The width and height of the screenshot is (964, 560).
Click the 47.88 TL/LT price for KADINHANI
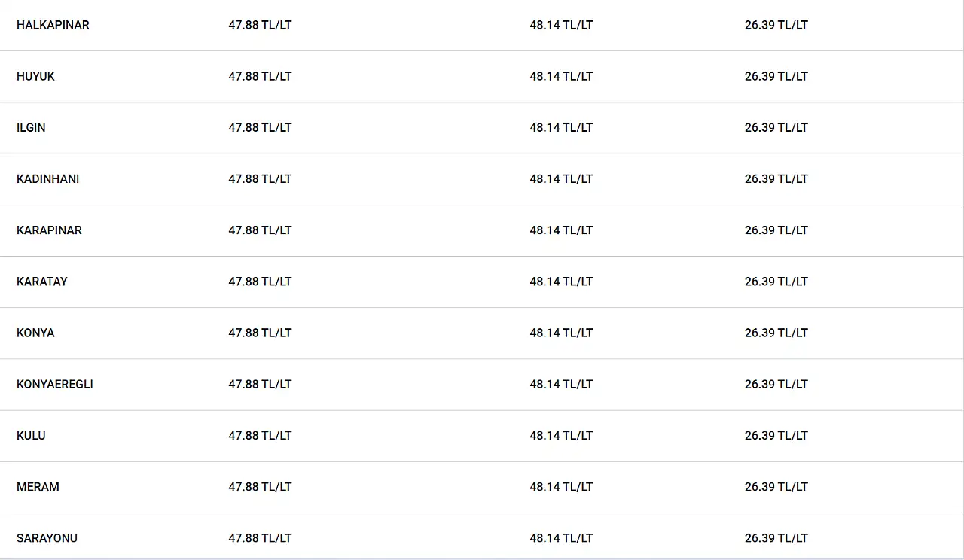260,178
